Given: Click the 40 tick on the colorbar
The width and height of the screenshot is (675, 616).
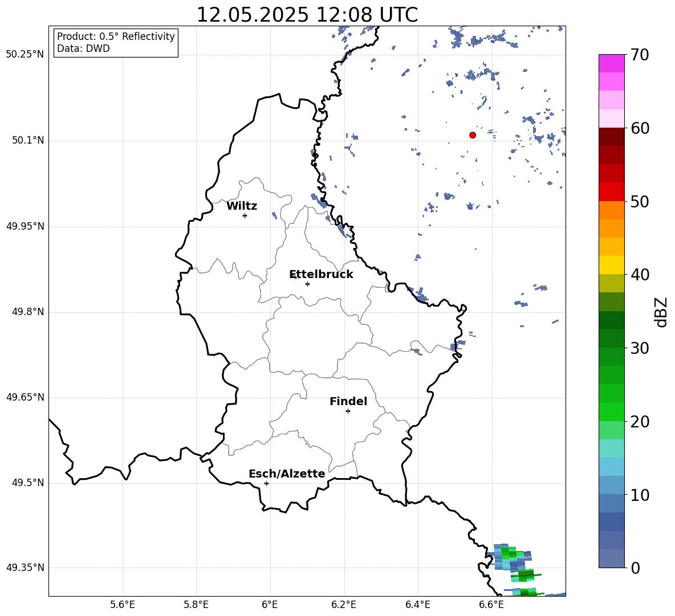Looking at the screenshot, I should (x=640, y=275).
